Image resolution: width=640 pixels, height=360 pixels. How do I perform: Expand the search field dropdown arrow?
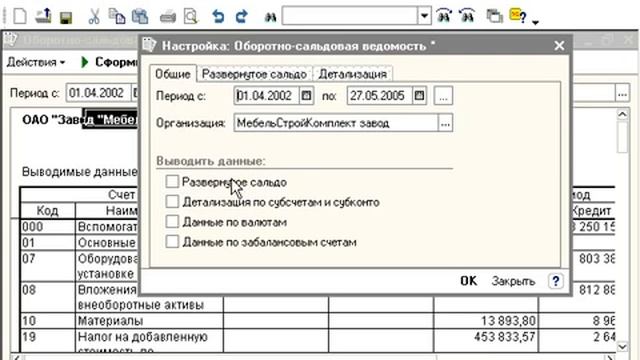pyautogui.click(x=424, y=16)
